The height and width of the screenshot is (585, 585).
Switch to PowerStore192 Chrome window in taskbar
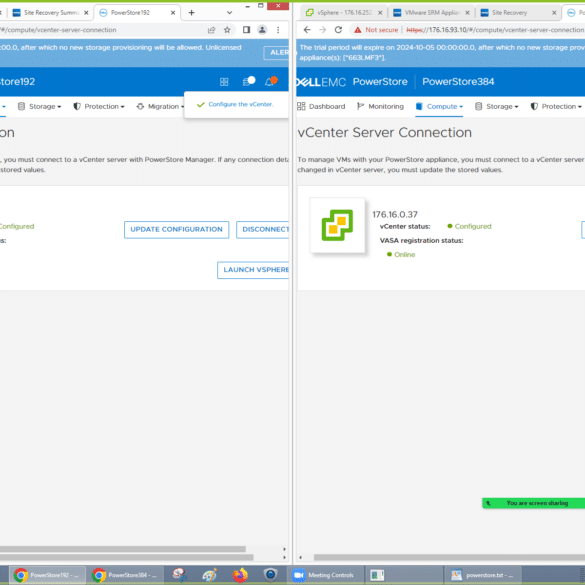[x=47, y=575]
